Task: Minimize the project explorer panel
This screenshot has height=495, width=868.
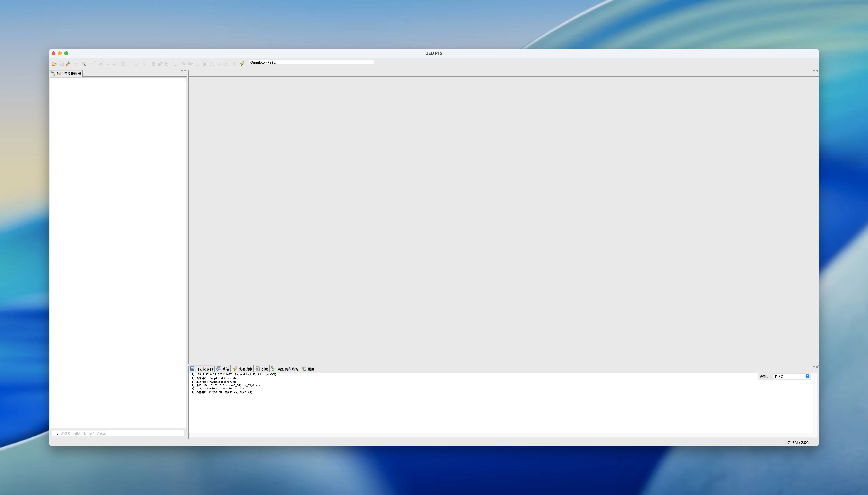Action: click(182, 71)
